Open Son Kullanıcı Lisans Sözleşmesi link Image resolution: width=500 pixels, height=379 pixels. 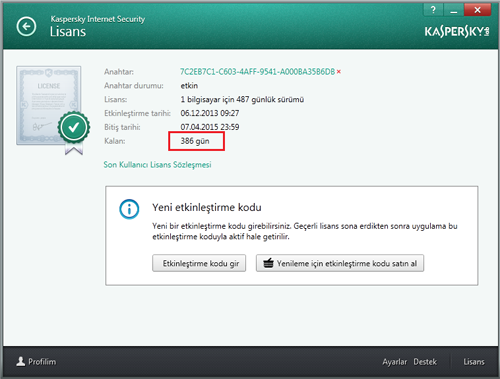(x=157, y=165)
